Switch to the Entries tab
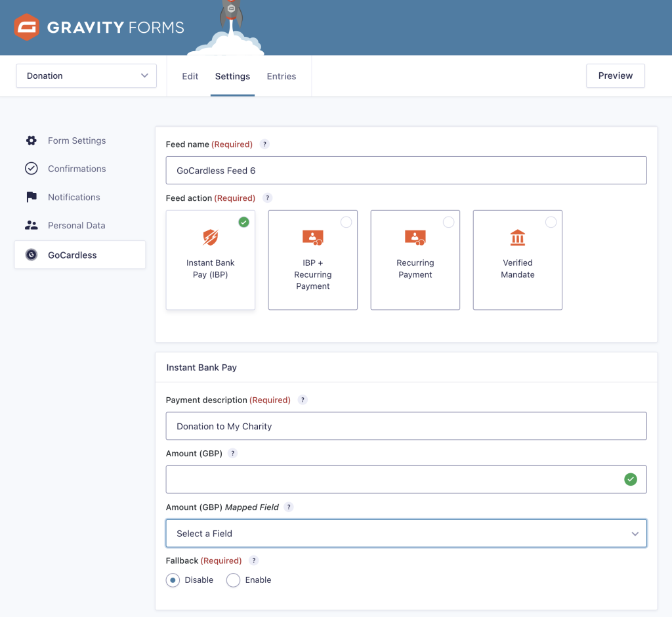672x617 pixels. pos(282,76)
